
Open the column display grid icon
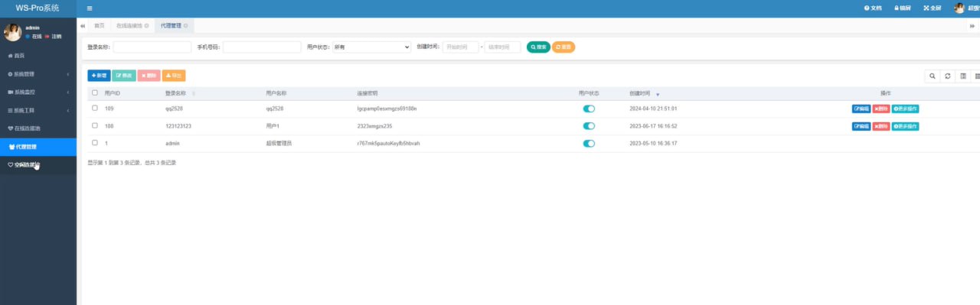pyautogui.click(x=977, y=76)
